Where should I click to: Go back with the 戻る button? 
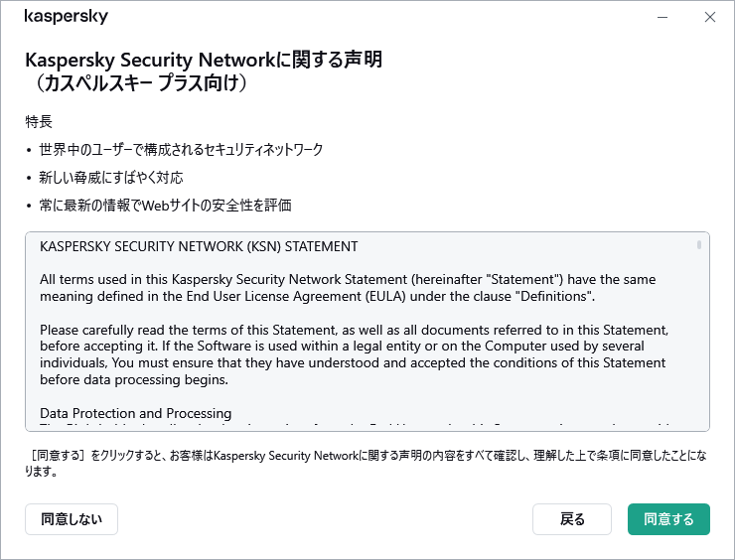click(x=572, y=519)
